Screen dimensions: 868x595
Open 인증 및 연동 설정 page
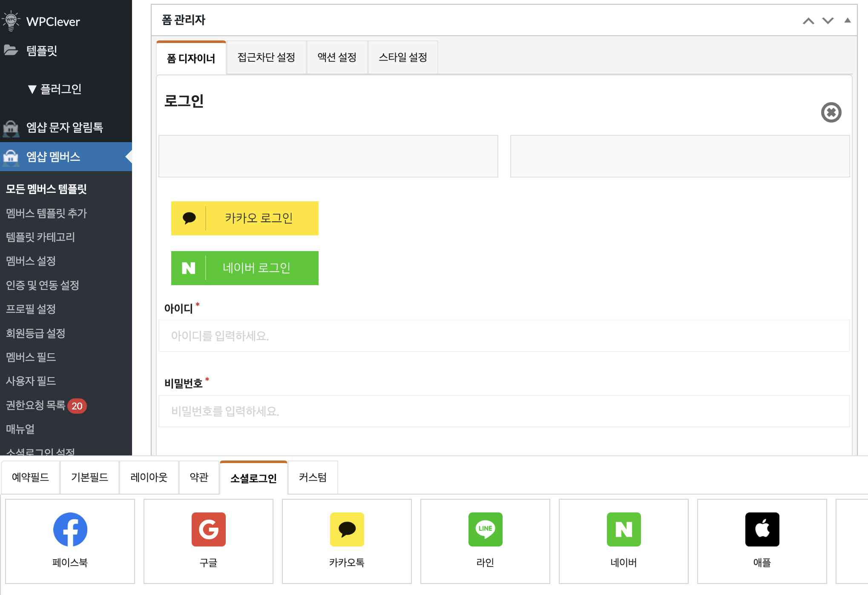(x=43, y=285)
